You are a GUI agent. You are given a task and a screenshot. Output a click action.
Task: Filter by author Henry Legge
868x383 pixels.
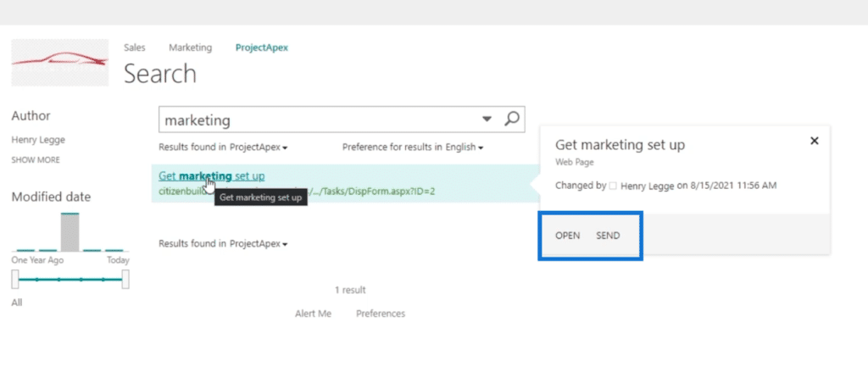click(x=38, y=140)
